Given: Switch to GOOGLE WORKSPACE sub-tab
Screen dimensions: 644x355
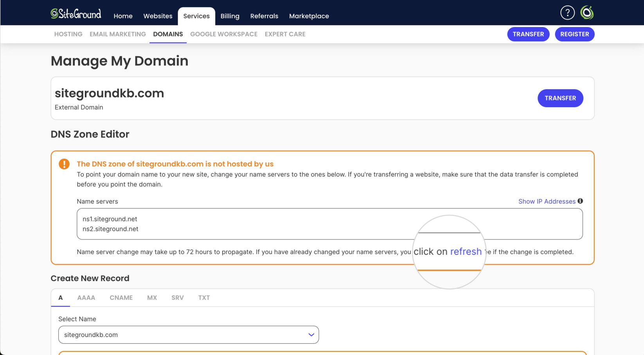Looking at the screenshot, I should (x=224, y=34).
